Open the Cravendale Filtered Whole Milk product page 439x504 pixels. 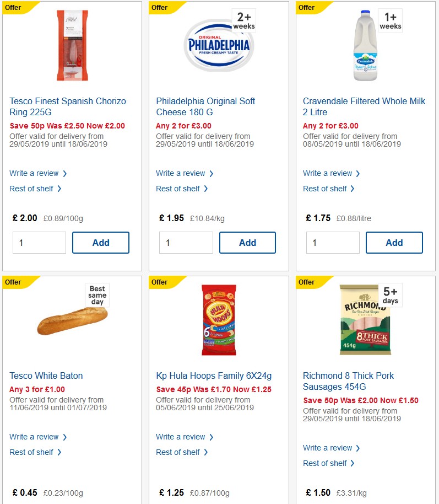(x=364, y=106)
